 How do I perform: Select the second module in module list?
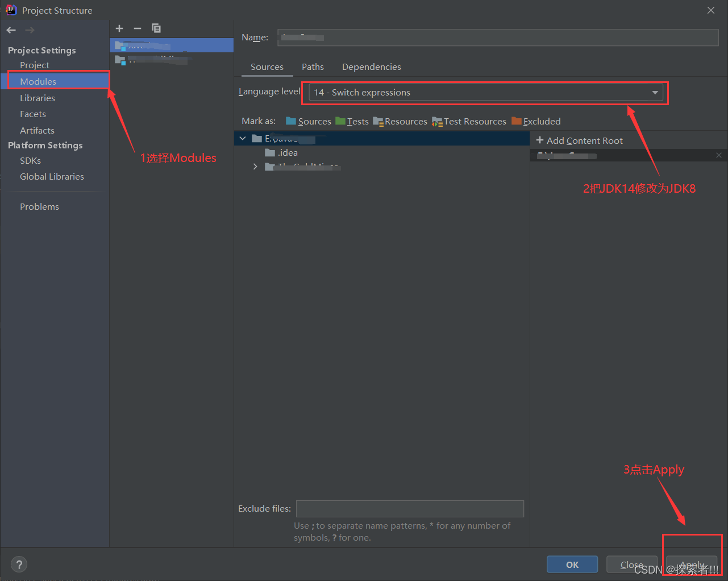(x=172, y=59)
